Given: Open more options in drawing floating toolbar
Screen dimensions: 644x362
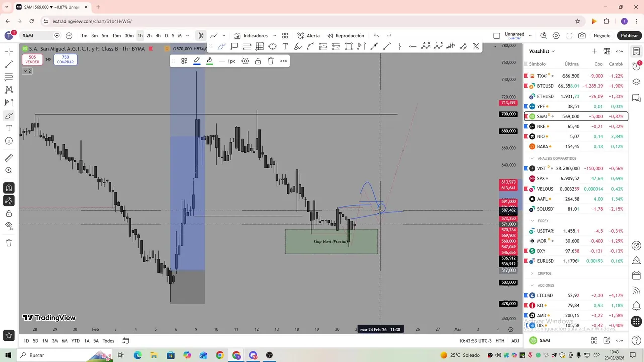Looking at the screenshot, I should [284, 61].
